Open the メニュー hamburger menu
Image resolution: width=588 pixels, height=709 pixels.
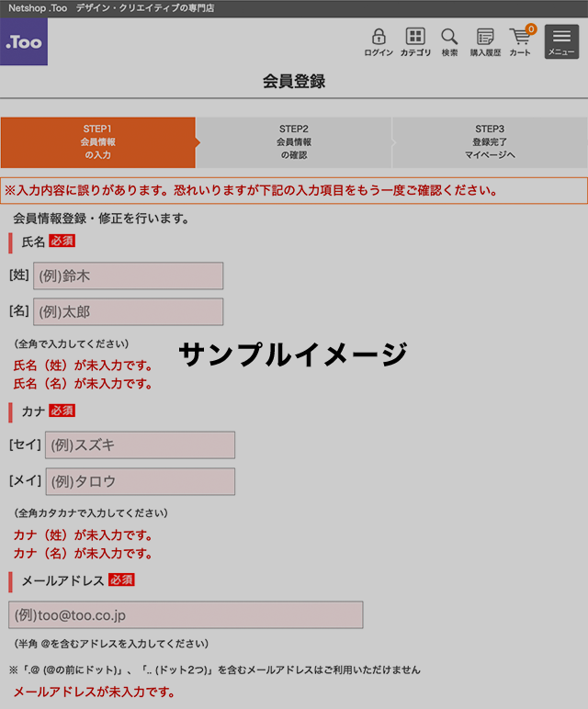pyautogui.click(x=561, y=41)
